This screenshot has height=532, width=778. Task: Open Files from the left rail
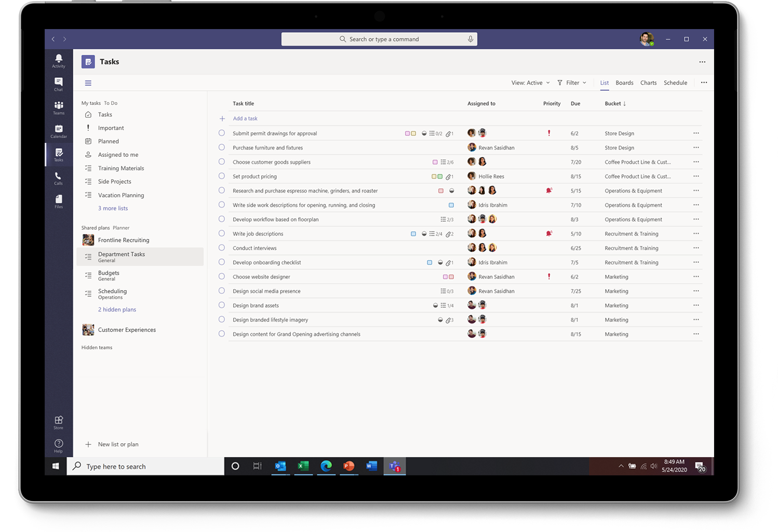click(58, 201)
